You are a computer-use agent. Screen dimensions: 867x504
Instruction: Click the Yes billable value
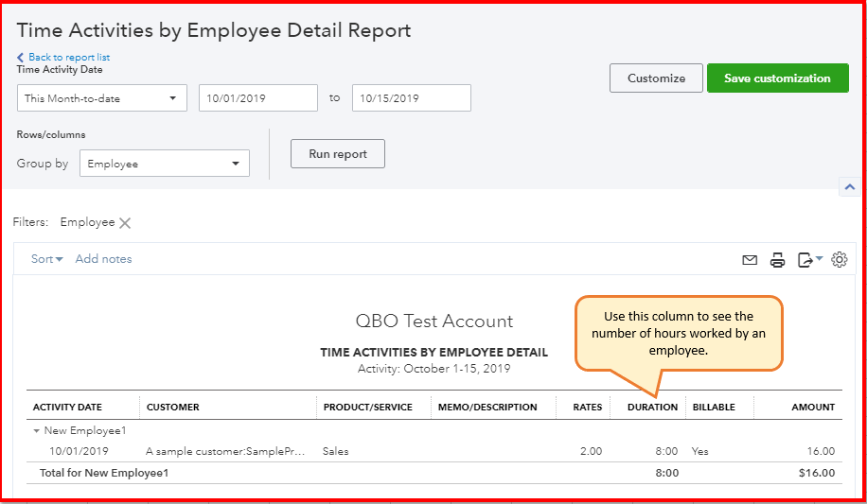click(x=700, y=451)
